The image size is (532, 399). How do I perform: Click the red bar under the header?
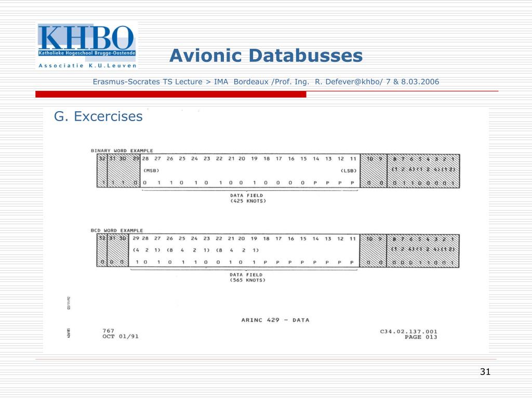pyautogui.click(x=170, y=95)
